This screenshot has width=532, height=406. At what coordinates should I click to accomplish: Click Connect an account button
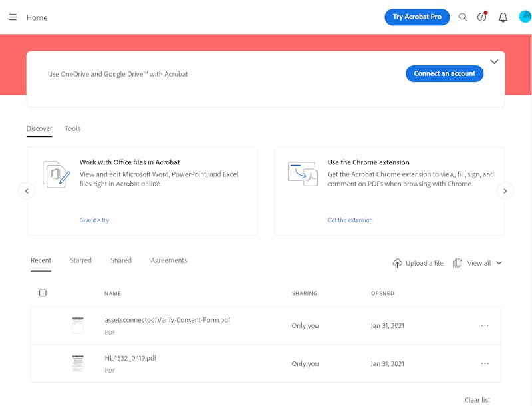click(444, 73)
